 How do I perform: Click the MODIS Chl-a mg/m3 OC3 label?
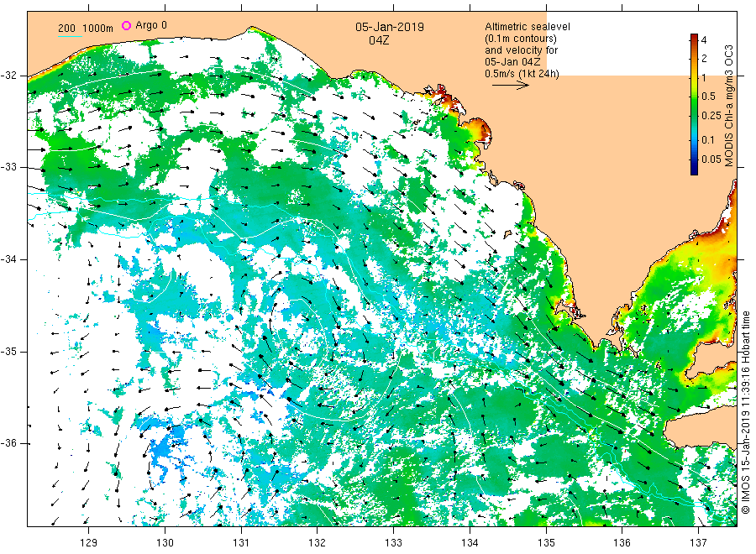728,106
